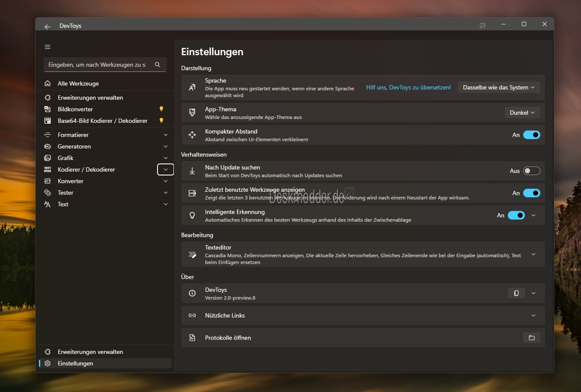The width and height of the screenshot is (581, 392).
Task: Expand the Texteditor settings chevron
Action: point(533,254)
